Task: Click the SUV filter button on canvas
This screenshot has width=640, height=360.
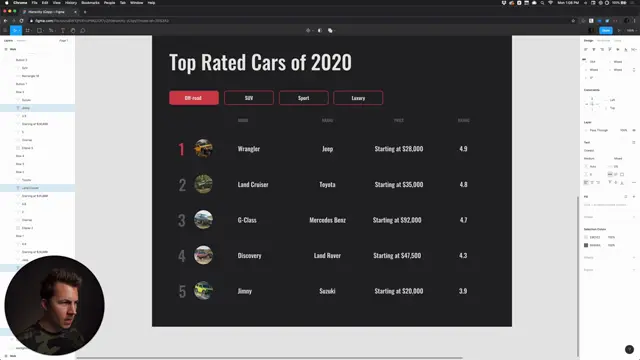Action: [x=249, y=98]
